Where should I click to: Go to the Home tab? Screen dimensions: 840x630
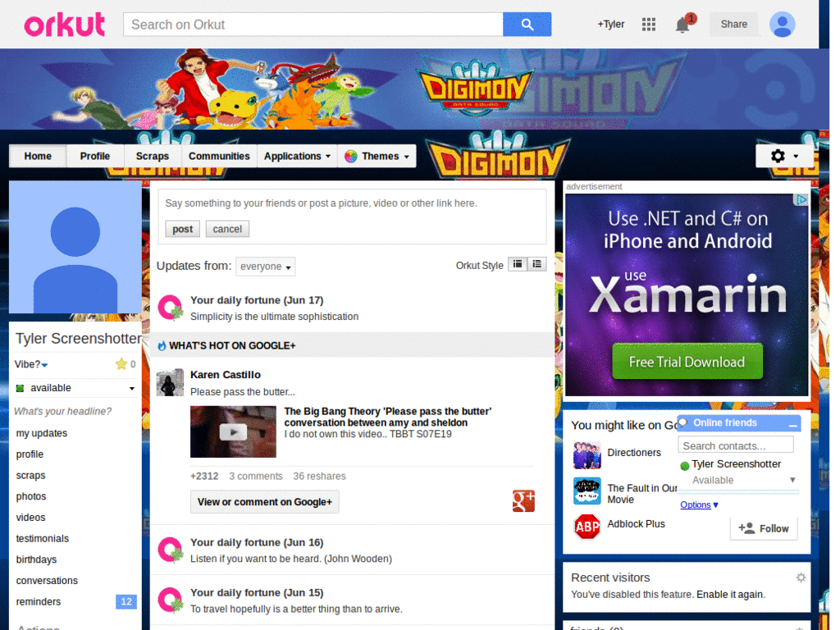38,157
